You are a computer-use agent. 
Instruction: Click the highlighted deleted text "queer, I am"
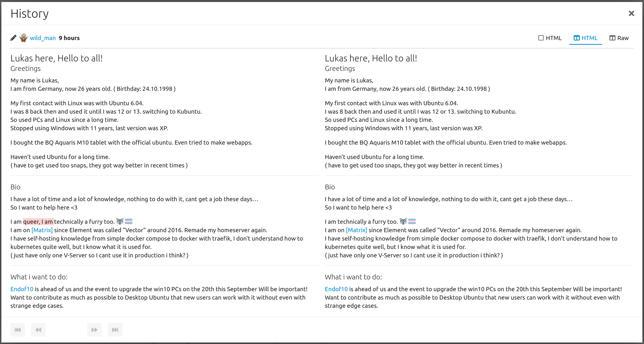(x=38, y=222)
